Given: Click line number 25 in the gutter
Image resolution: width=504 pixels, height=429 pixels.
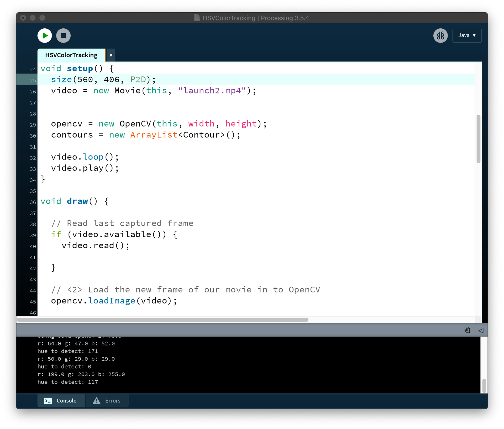Looking at the screenshot, I should click(33, 80).
